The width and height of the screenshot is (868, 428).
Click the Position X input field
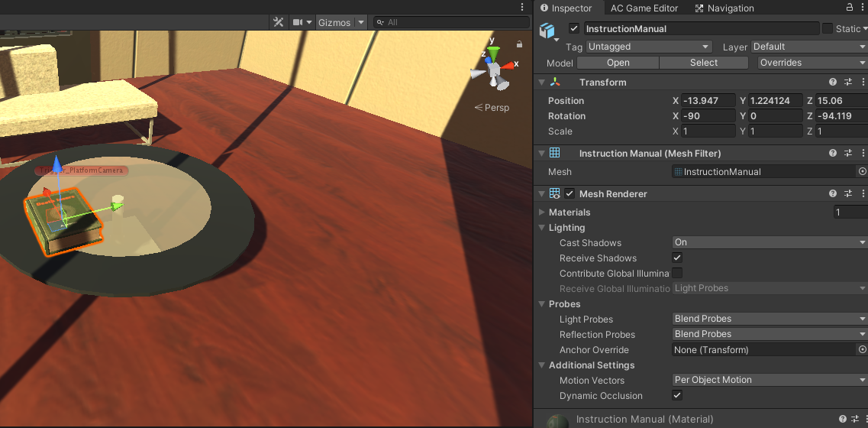[708, 101]
